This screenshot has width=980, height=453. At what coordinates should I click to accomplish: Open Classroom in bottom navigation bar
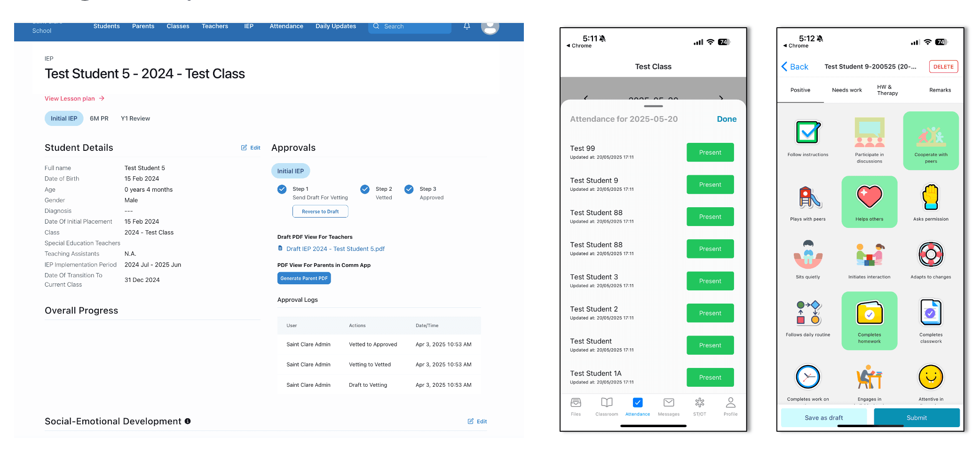tap(607, 407)
